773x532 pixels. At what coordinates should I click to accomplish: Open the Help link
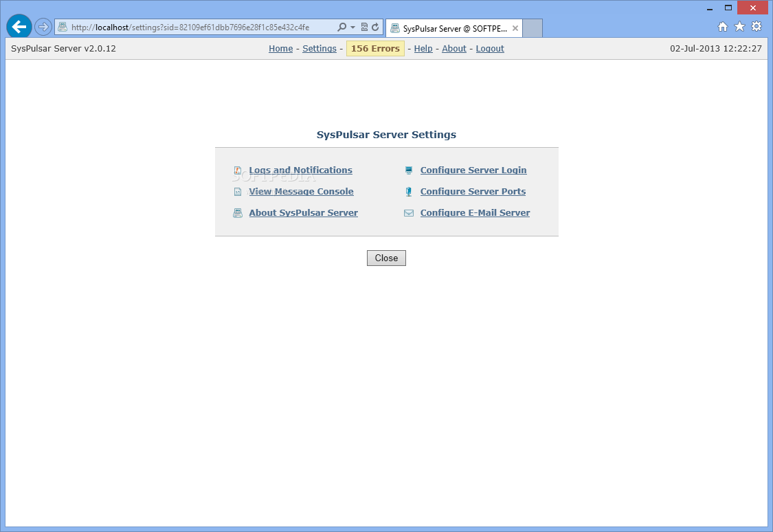(423, 48)
